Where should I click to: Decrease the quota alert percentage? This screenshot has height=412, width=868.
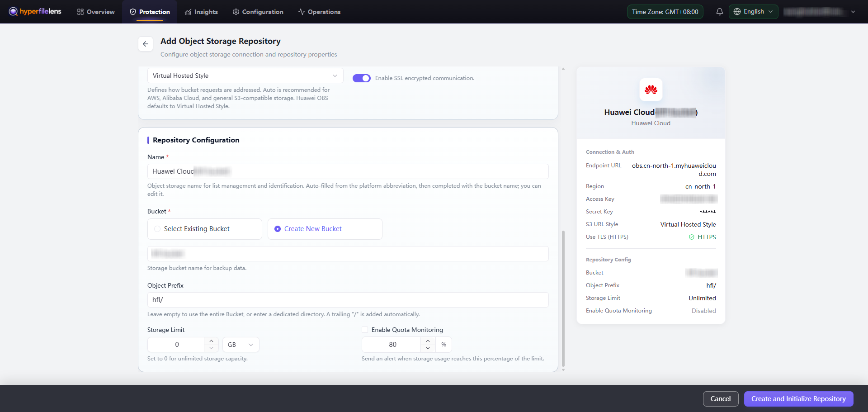(428, 348)
